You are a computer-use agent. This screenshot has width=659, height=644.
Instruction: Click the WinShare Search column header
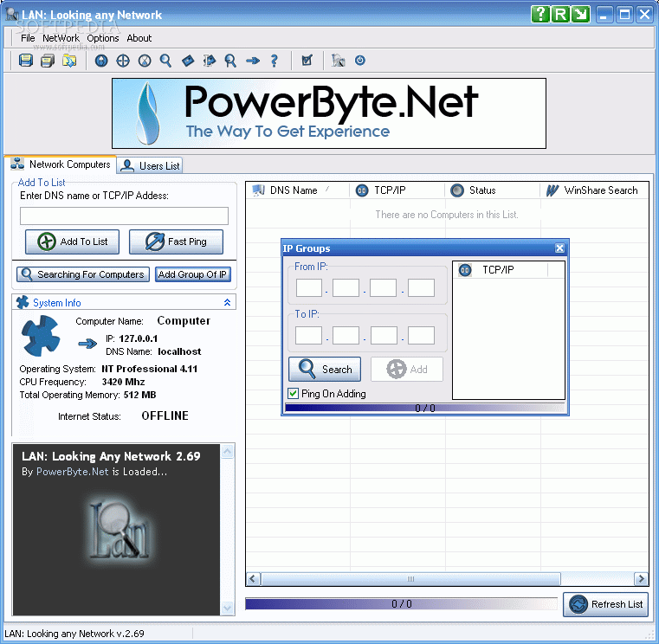click(594, 190)
